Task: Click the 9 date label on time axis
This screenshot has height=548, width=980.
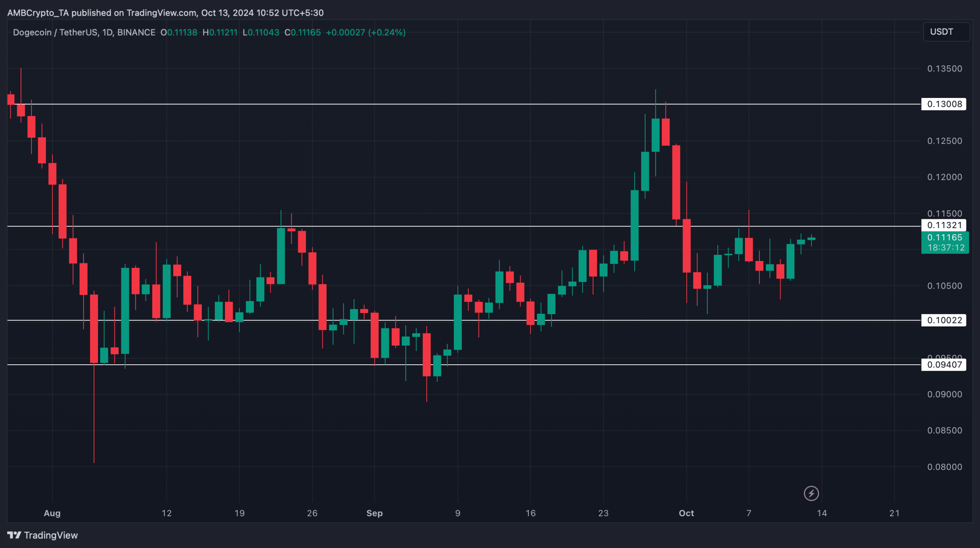Action: (x=457, y=513)
